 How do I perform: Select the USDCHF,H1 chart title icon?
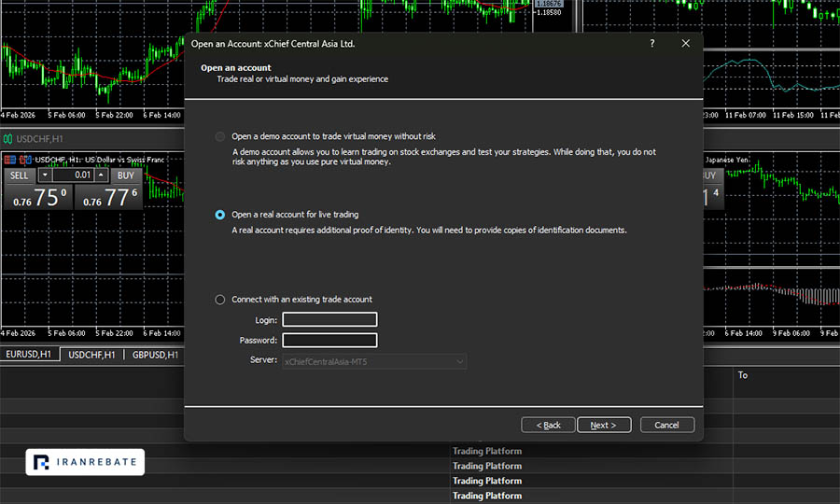click(7, 139)
